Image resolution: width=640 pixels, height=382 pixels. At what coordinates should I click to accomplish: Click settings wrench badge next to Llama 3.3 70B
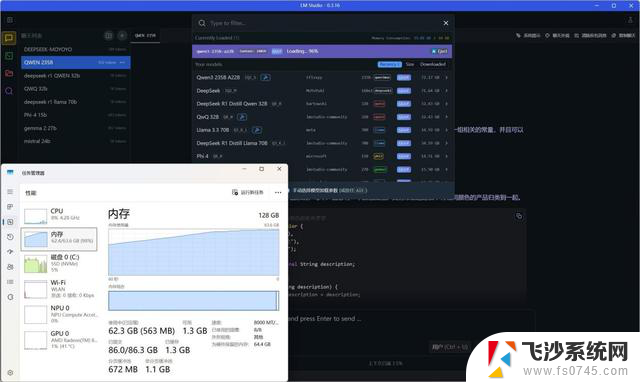pyautogui.click(x=257, y=130)
